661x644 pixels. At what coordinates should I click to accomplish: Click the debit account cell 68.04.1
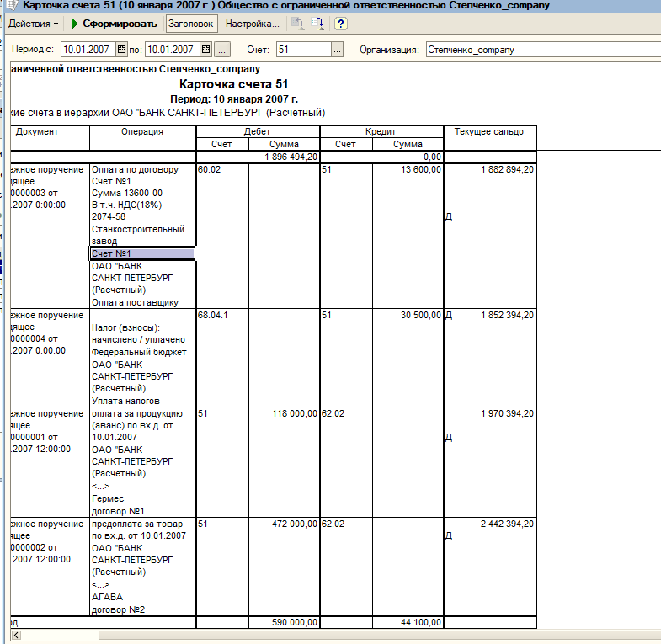(212, 315)
